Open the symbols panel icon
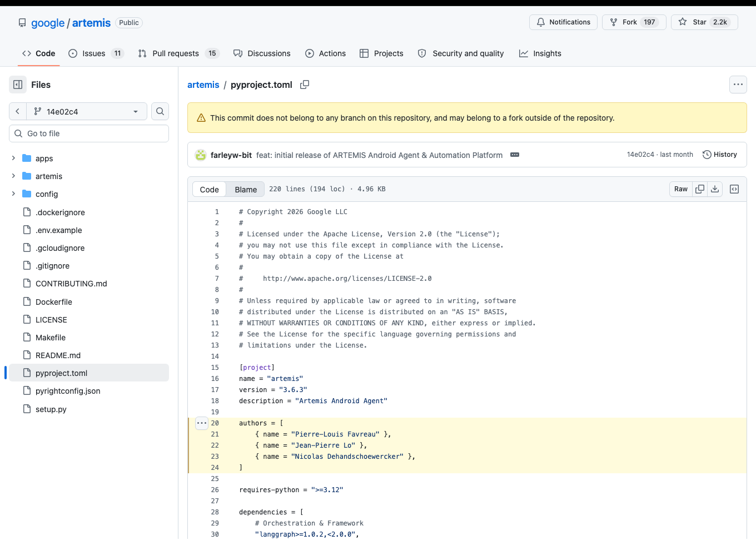 [x=734, y=189]
